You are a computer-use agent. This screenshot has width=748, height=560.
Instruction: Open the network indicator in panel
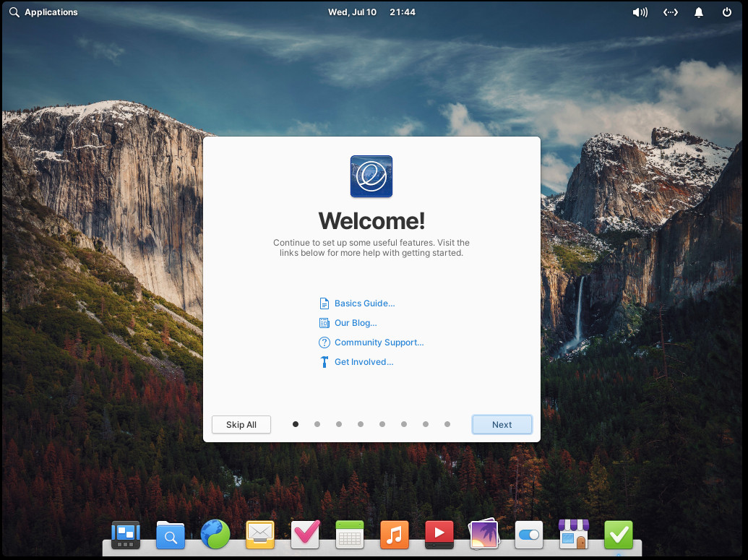click(671, 12)
